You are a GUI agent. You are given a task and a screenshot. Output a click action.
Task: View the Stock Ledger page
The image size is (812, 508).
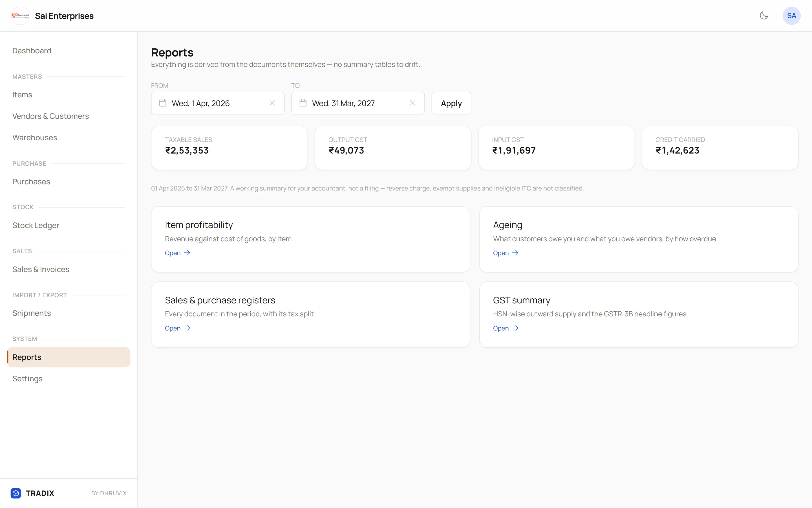coord(36,225)
